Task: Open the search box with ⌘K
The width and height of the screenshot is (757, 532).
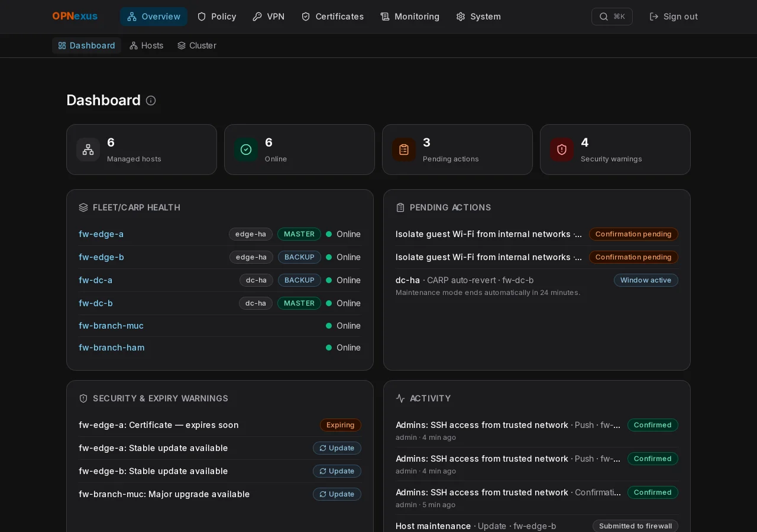Action: point(612,17)
